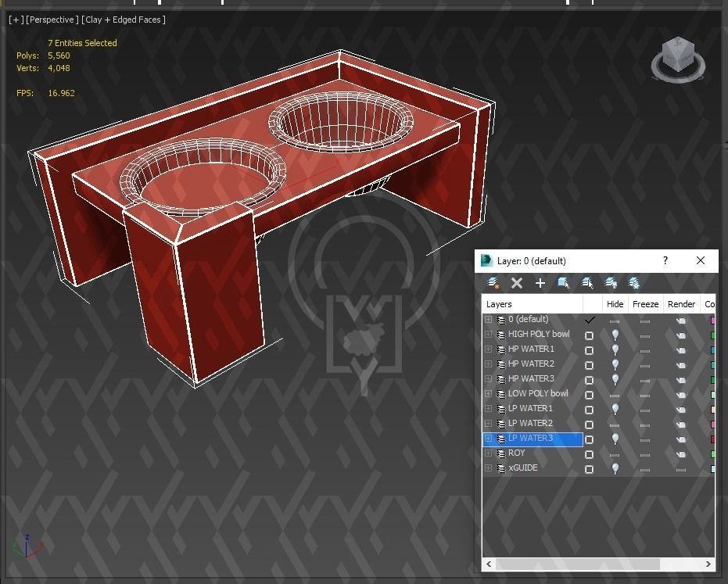Toggle freeze dash for LOW POLY bowl layer
The image size is (728, 584).
[x=645, y=396]
